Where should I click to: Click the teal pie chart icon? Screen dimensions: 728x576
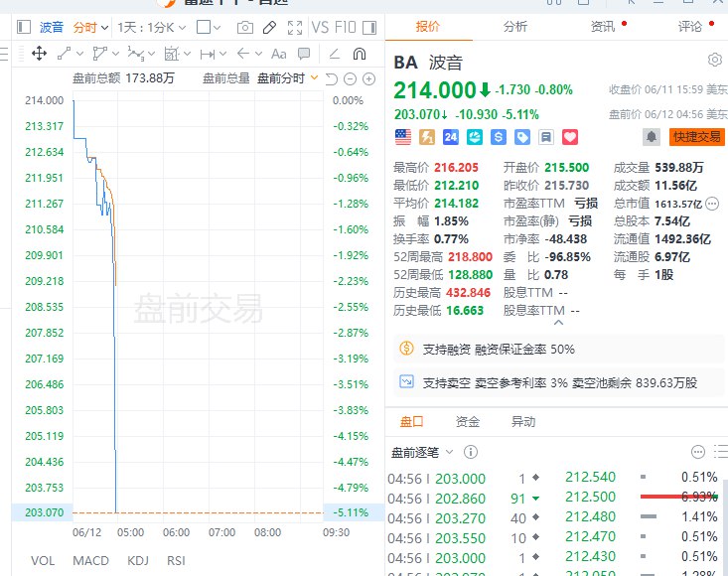[475, 137]
